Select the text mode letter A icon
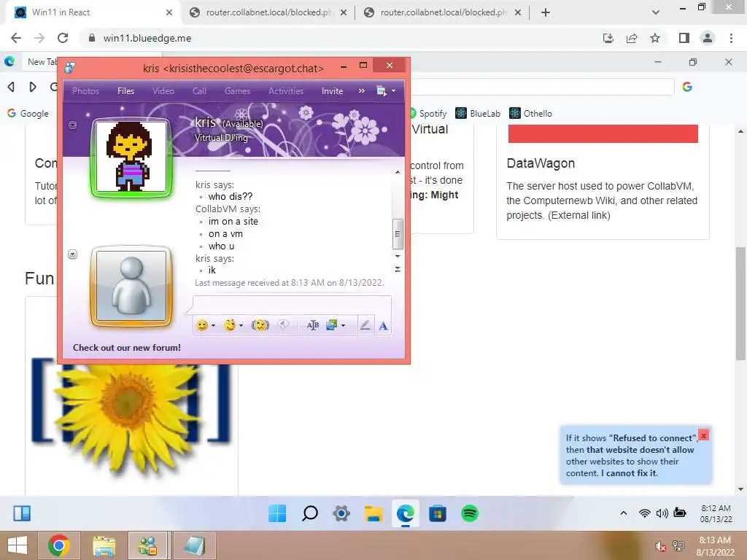Screen dimensions: 747x560 tap(383, 326)
